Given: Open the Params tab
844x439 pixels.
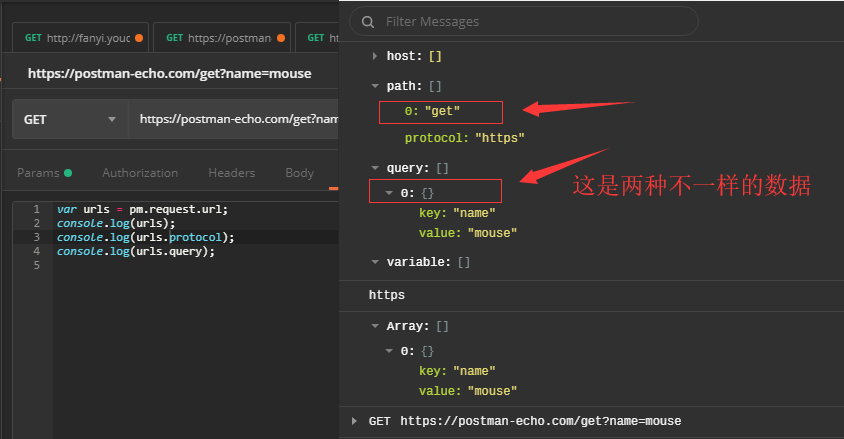Looking at the screenshot, I should pyautogui.click(x=44, y=173).
